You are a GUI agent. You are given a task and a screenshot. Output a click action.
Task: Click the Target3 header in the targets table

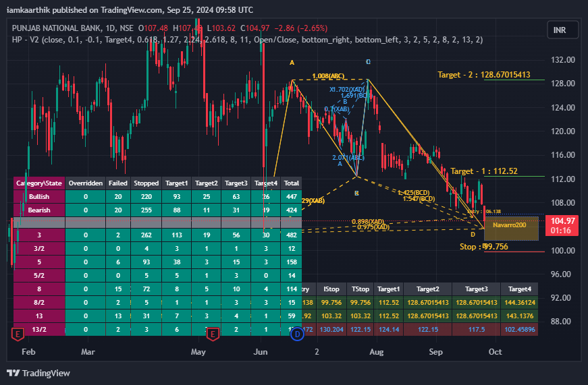tap(476, 289)
